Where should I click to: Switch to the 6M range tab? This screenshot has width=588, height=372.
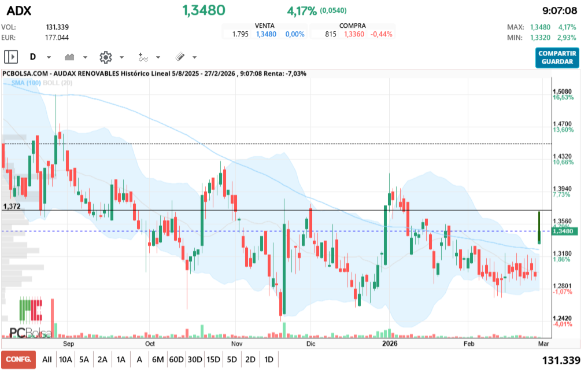click(x=158, y=359)
